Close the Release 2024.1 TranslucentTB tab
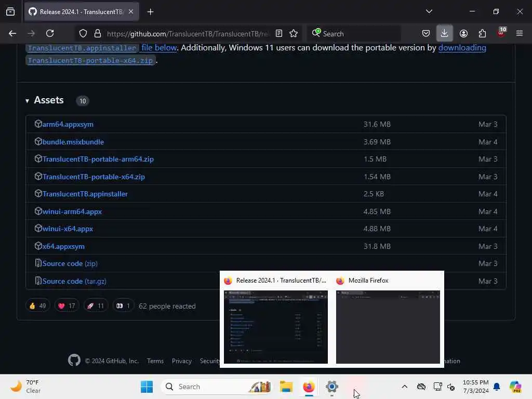The width and height of the screenshot is (532, 399). [131, 12]
